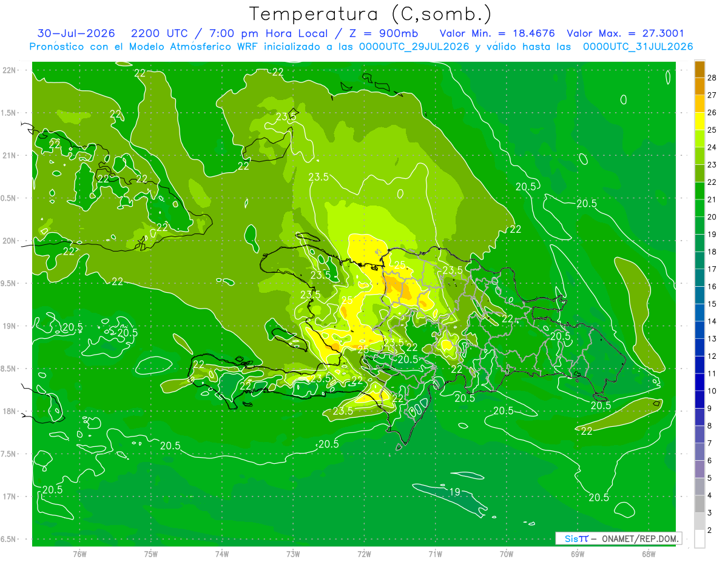This screenshot has height=562, width=728.
Task: Click the "SisTT – ONAMET/REP.DOM." credit label
Action: pos(619,538)
